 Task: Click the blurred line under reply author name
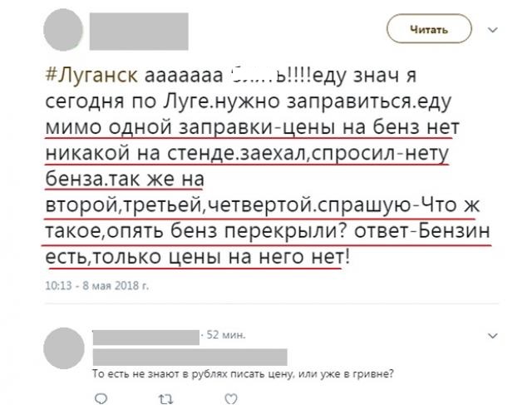pos(190,357)
